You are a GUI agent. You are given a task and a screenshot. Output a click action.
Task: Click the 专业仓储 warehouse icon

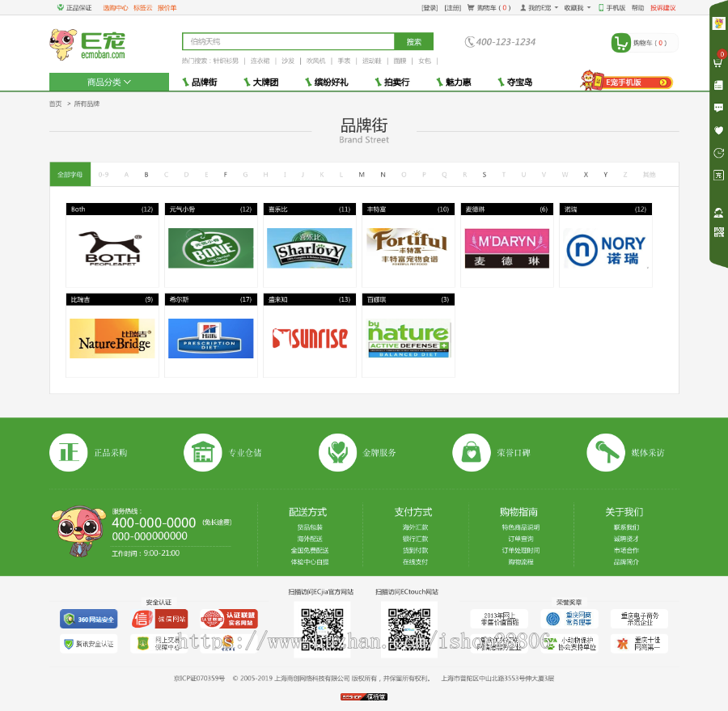tap(202, 452)
